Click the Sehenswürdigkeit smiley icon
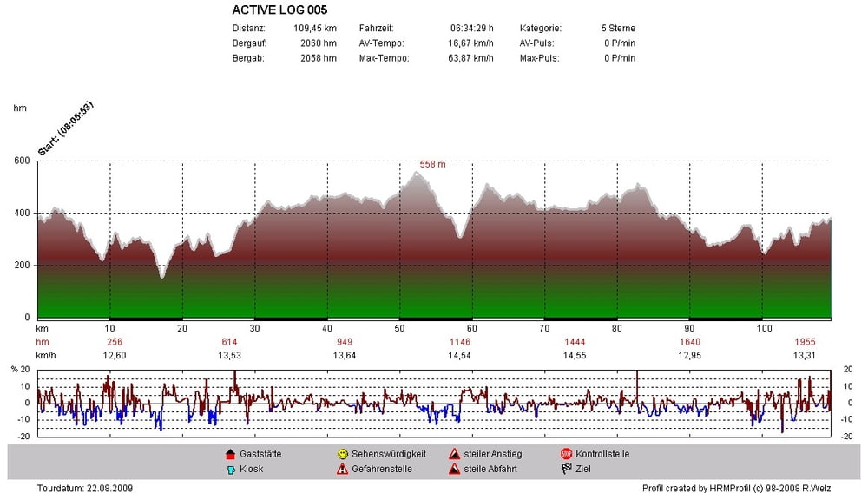Viewport: 868px width, 493px height. pyautogui.click(x=343, y=454)
